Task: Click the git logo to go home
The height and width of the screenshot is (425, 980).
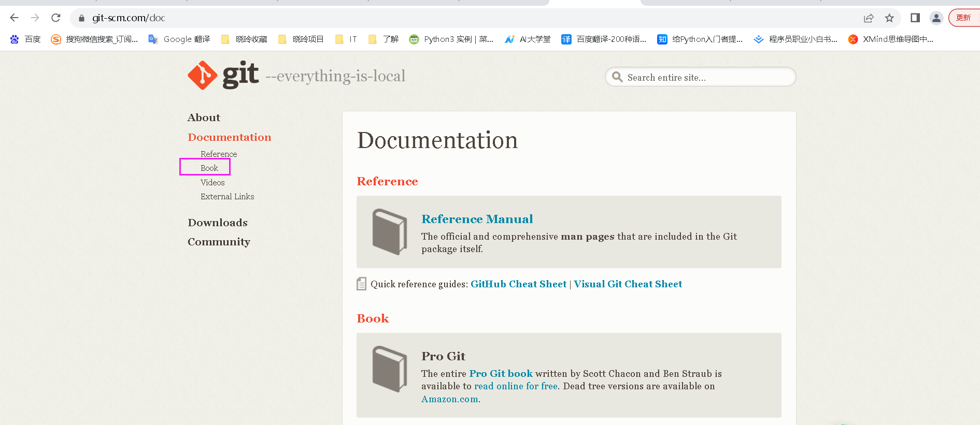Action: [223, 76]
